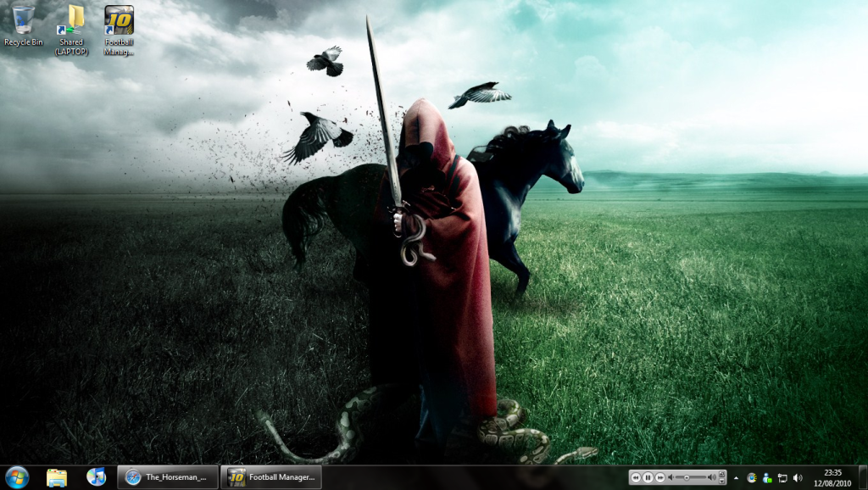Viewport: 868px width, 490px height.
Task: Pause playback in the iTunes mini toolbar
Action: (x=648, y=477)
